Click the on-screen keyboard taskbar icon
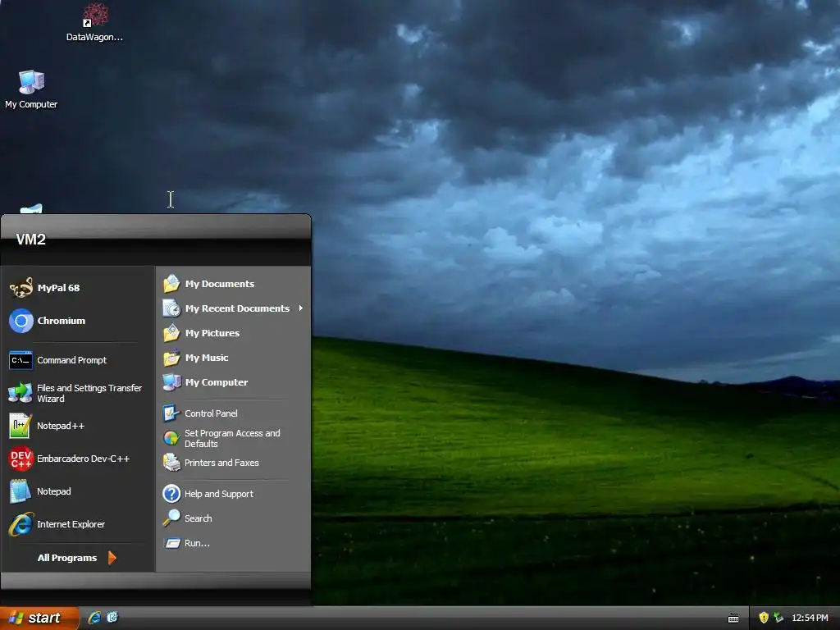This screenshot has width=840, height=630. 733,619
